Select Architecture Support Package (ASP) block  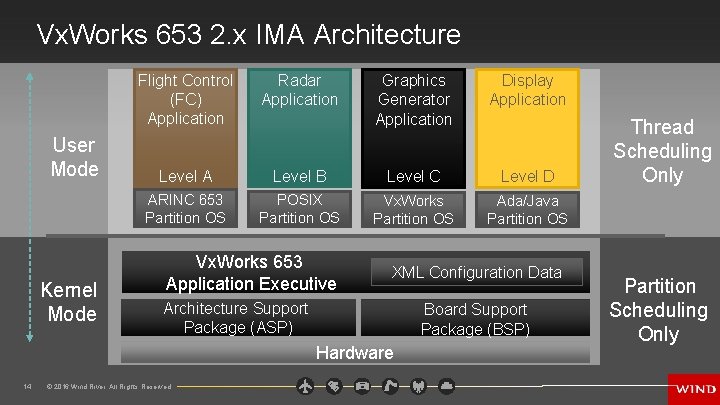[238, 318]
